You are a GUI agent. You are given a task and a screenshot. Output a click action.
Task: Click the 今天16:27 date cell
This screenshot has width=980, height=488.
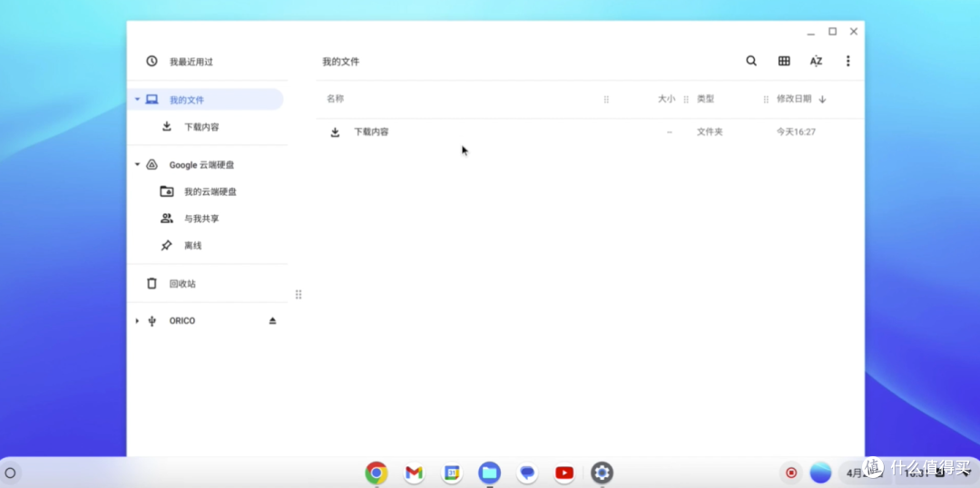[x=796, y=132]
